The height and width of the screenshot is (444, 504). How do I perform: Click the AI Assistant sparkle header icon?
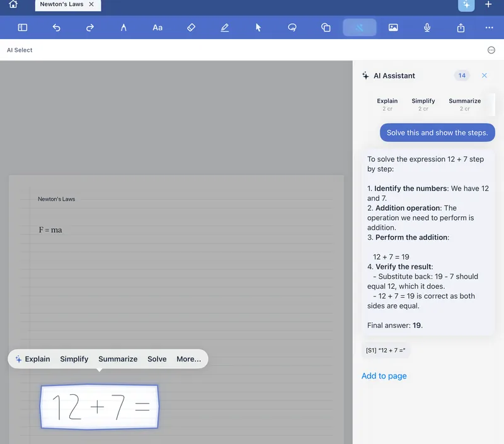pyautogui.click(x=365, y=76)
